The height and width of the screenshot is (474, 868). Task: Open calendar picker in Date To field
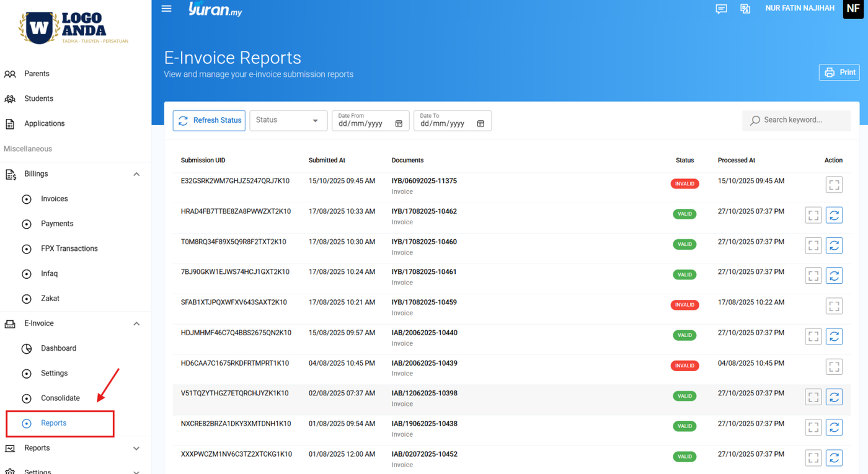(x=480, y=124)
